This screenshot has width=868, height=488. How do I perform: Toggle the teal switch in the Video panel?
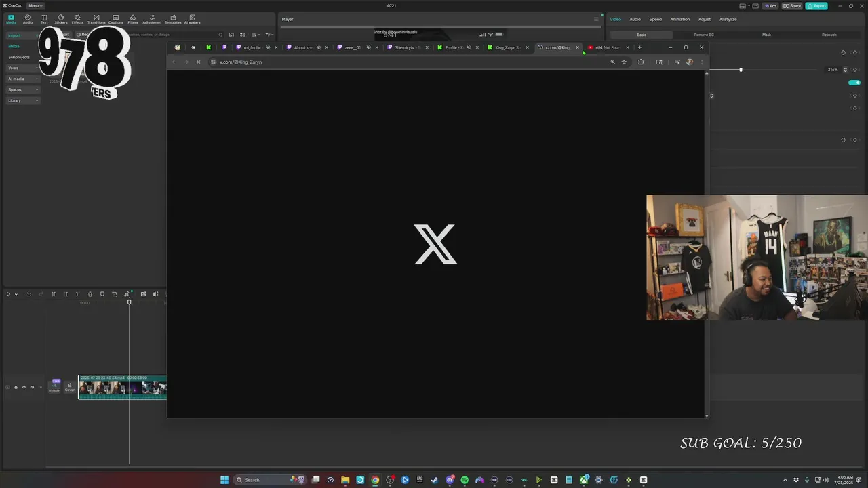(x=854, y=83)
